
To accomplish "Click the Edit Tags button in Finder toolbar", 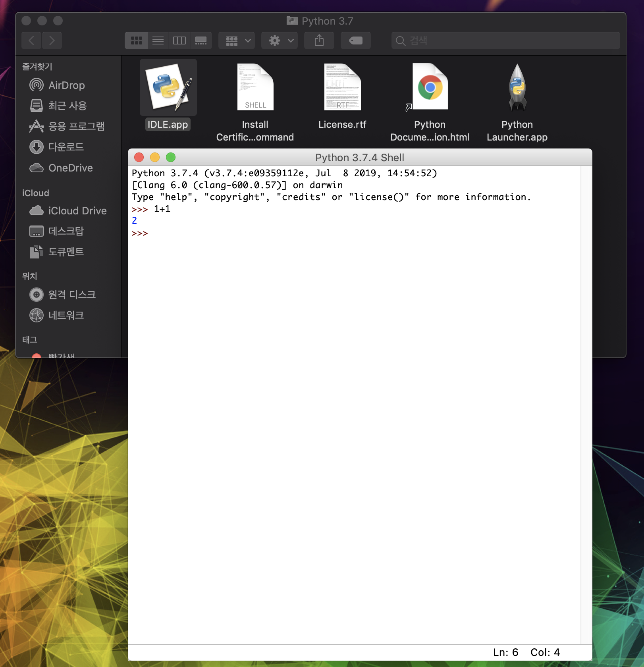I will point(356,40).
